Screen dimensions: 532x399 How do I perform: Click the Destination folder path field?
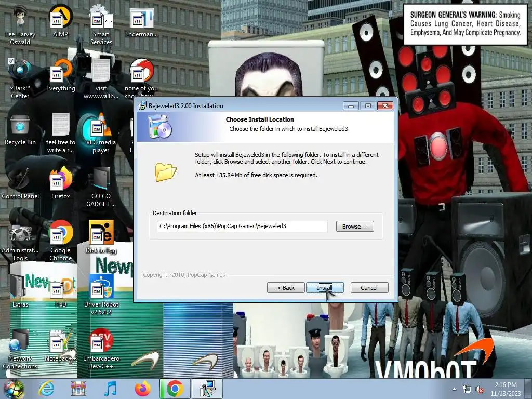coord(242,226)
